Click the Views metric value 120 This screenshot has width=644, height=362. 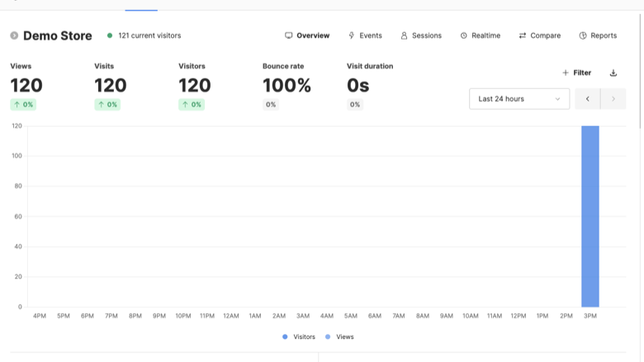coord(26,85)
